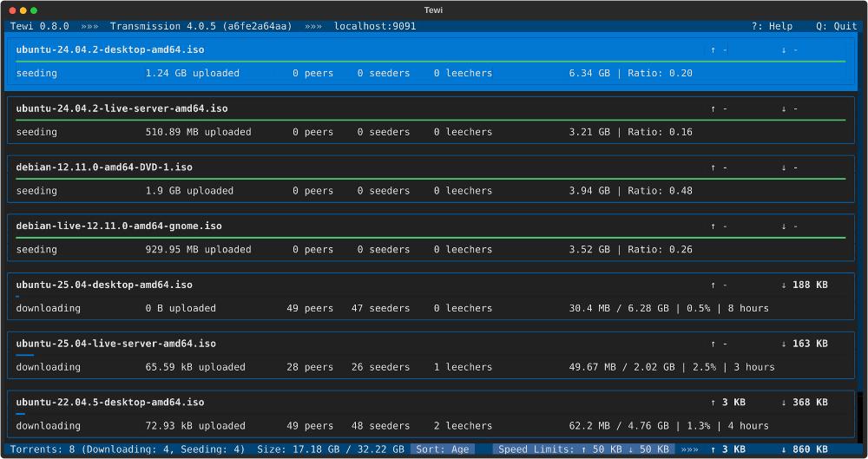The width and height of the screenshot is (868, 459).
Task: Click '6.34 GB | Ratio: 0.20' text
Action: click(x=630, y=73)
